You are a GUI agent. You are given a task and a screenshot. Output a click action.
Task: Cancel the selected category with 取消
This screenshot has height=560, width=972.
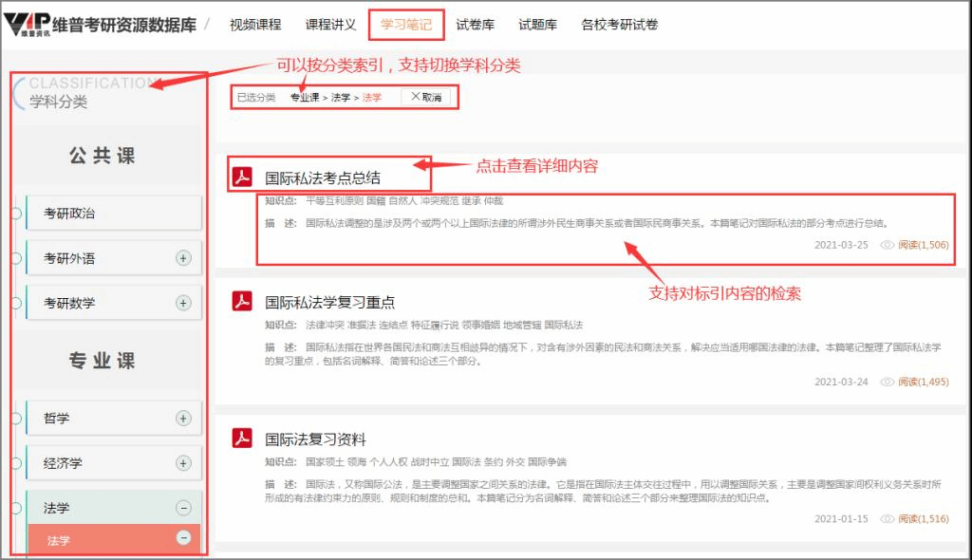[426, 97]
